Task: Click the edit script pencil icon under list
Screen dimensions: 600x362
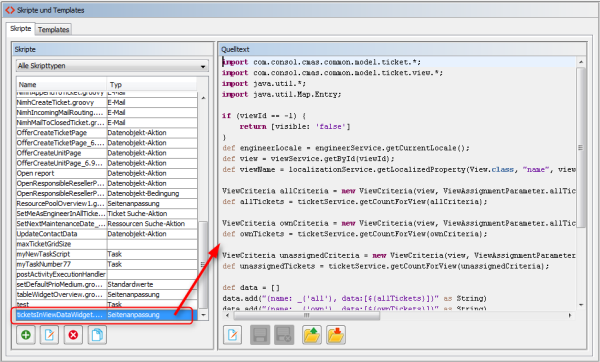Action: (49, 335)
